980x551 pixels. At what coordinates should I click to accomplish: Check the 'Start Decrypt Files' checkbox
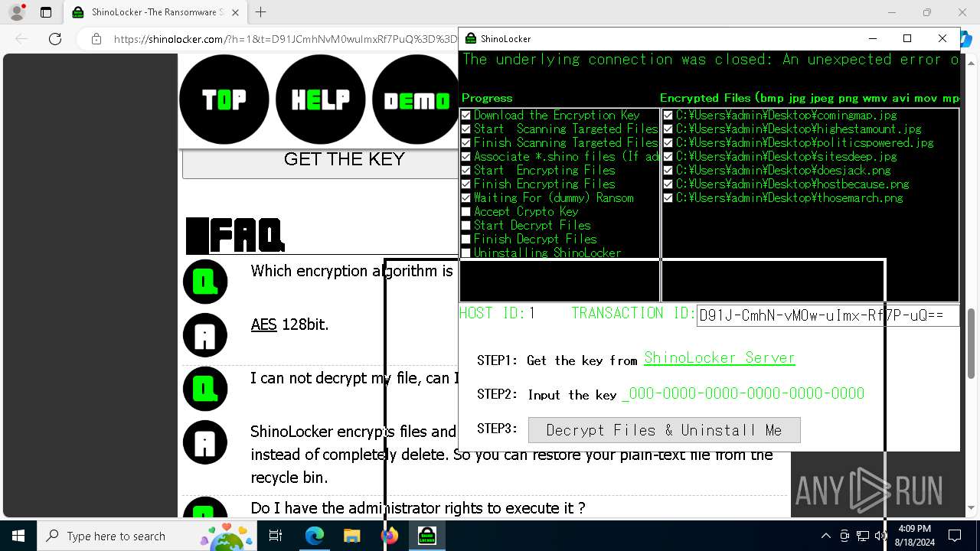click(465, 226)
